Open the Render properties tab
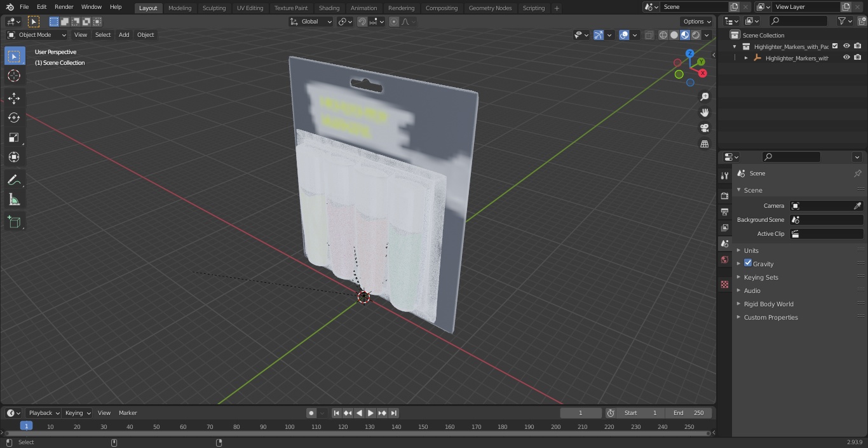868x448 pixels. coord(724,196)
